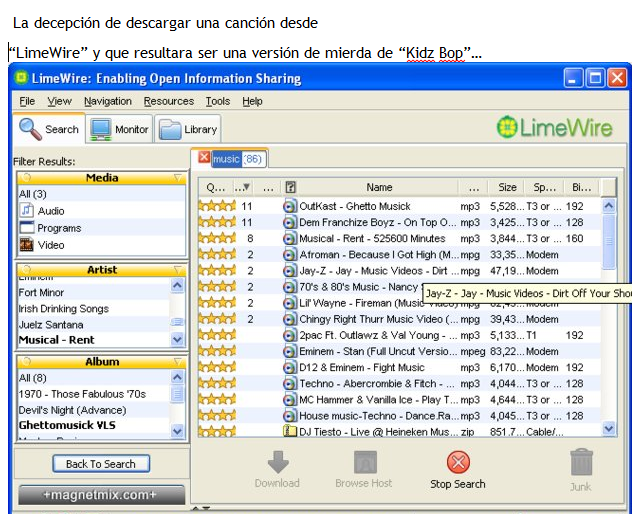Open the Resources menu
Image resolution: width=632 pixels, height=514 pixels.
168,101
